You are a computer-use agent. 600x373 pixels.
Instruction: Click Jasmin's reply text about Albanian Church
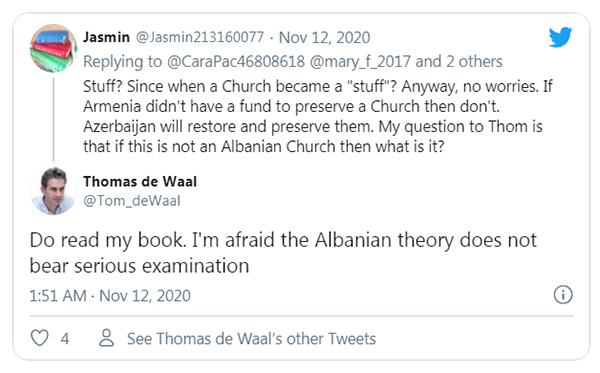pos(318,116)
